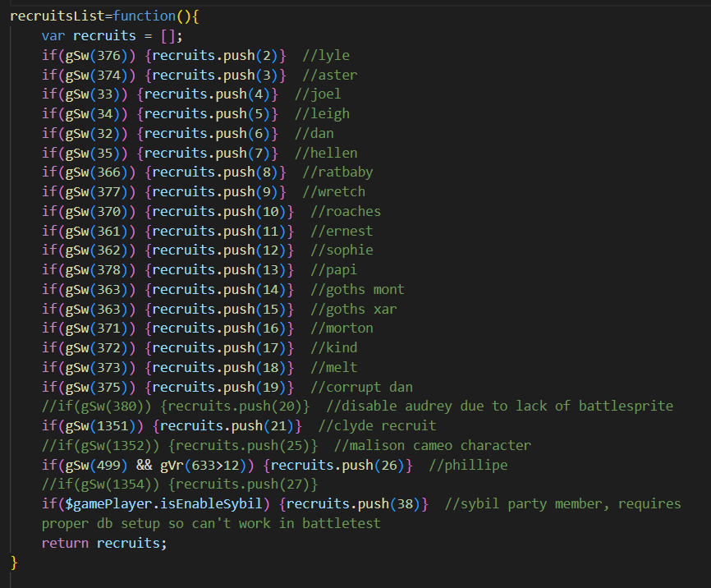This screenshot has height=588, width=711.
Task: Click the //wretch comment
Action: [x=333, y=191]
